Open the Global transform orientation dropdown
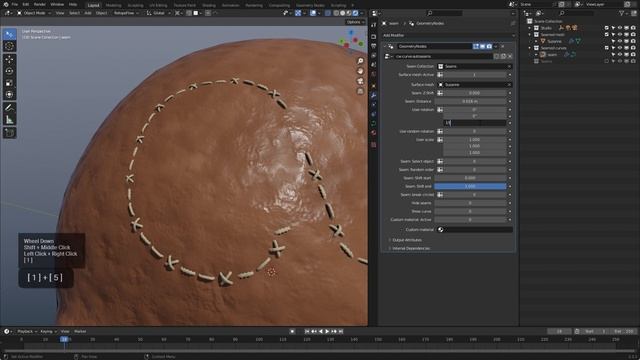 tap(159, 13)
